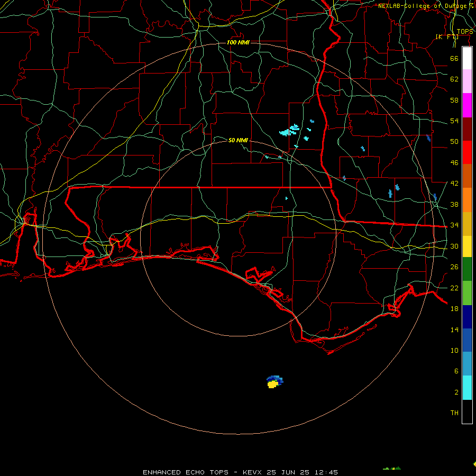Pick the cyan legend swatch

pyautogui.click(x=467, y=388)
